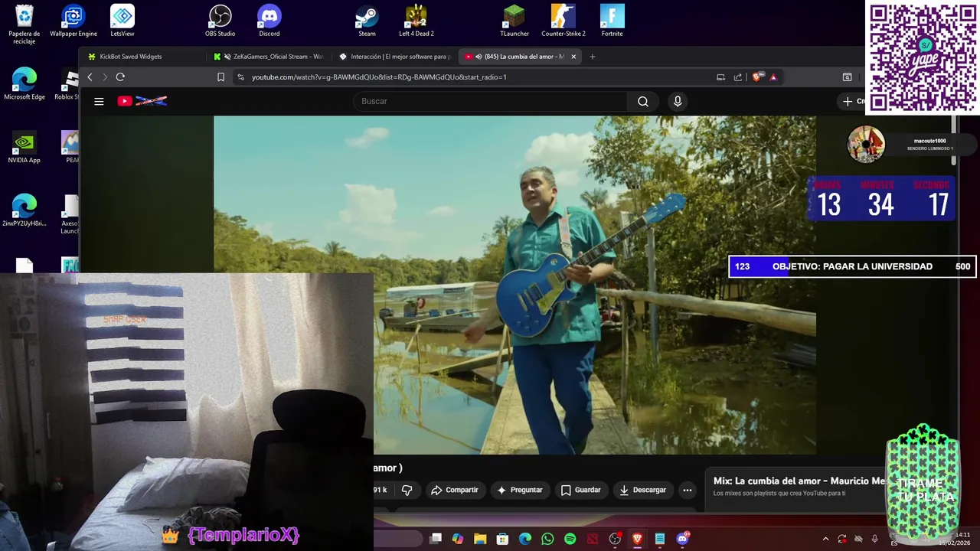Screen dimensions: 980x551
Task: Open the site settings icon beside URL
Action: 241,77
